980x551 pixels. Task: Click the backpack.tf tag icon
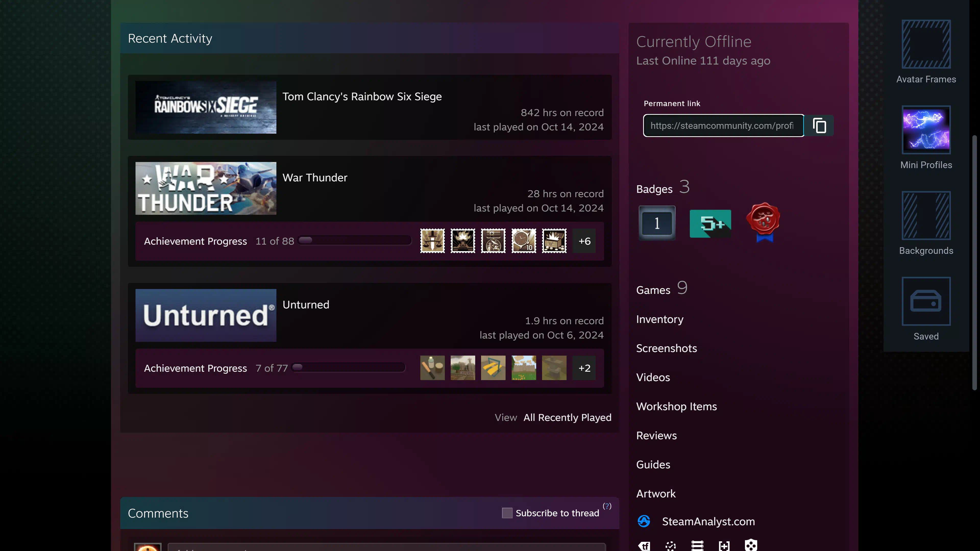(644, 546)
